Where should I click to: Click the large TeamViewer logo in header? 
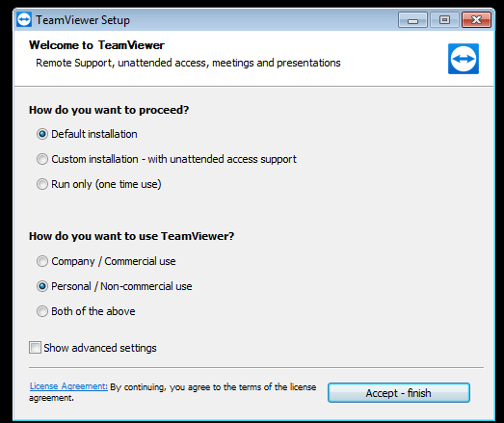click(x=464, y=59)
